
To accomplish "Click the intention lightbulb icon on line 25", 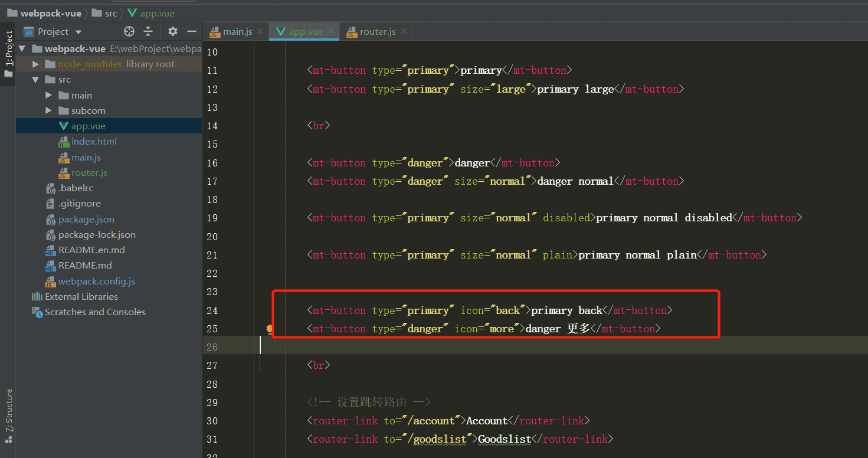I will pyautogui.click(x=270, y=329).
